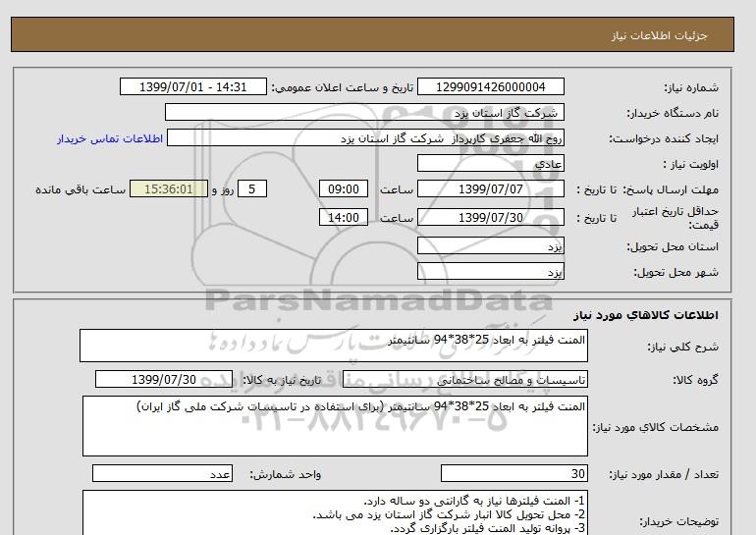This screenshot has width=756, height=535.
Task: Click the label توضیحات خریدار
Action: point(678,521)
